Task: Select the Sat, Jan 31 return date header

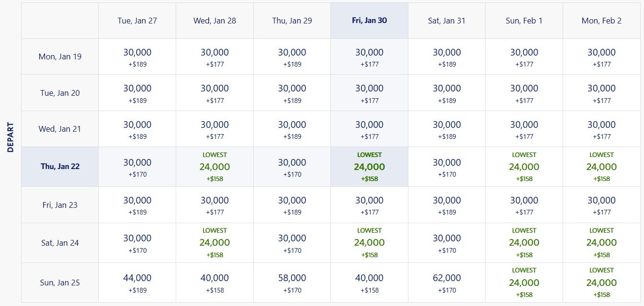Action: (446, 21)
